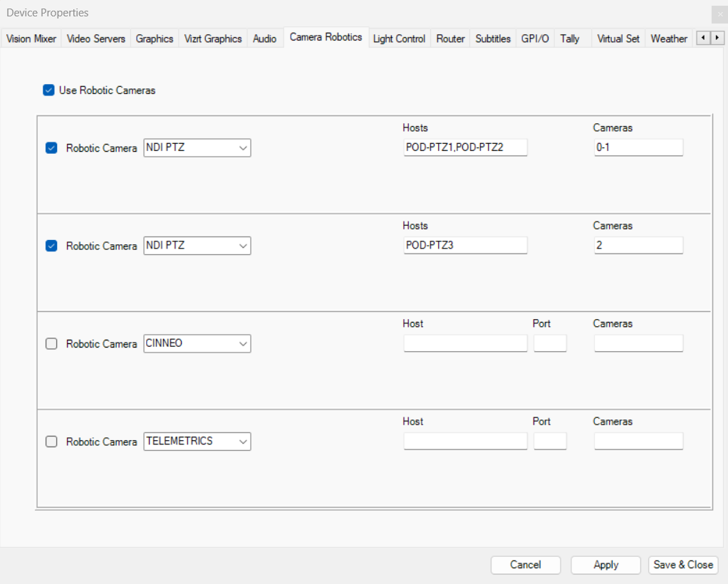Viewport: 728px width, 584px height.
Task: Click the Apply button
Action: pos(605,565)
